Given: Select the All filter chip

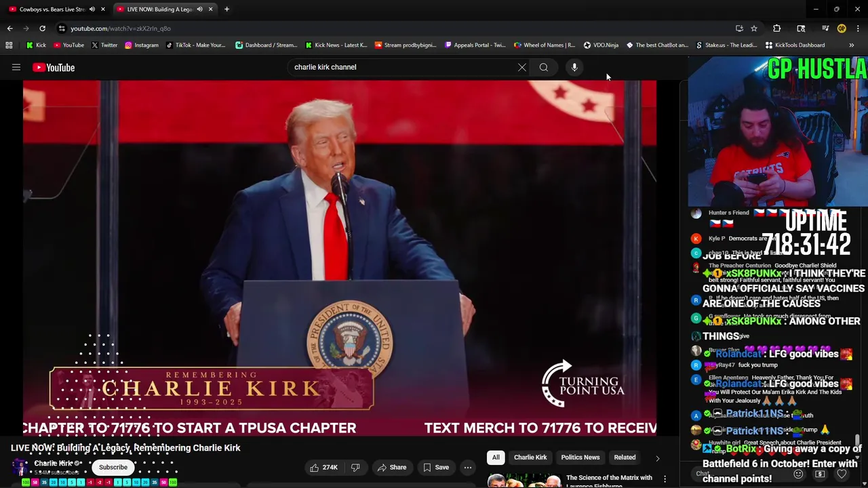Looking at the screenshot, I should point(496,457).
